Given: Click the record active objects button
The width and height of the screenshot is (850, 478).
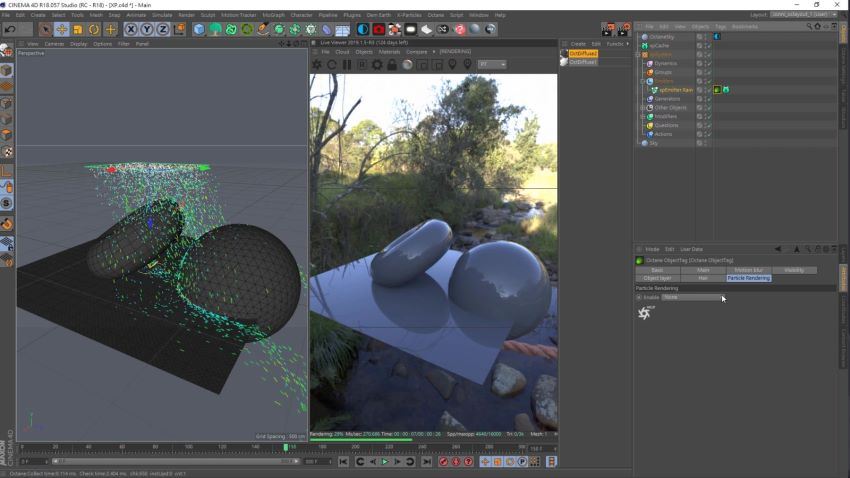Looking at the screenshot, I should (x=443, y=462).
